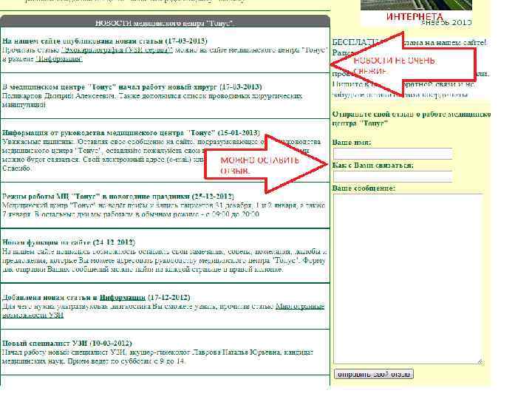The width and height of the screenshot is (532, 399).
Task: Click the 'НОВОСТИ медицинского центра "Тонус"' header
Action: tap(165, 23)
